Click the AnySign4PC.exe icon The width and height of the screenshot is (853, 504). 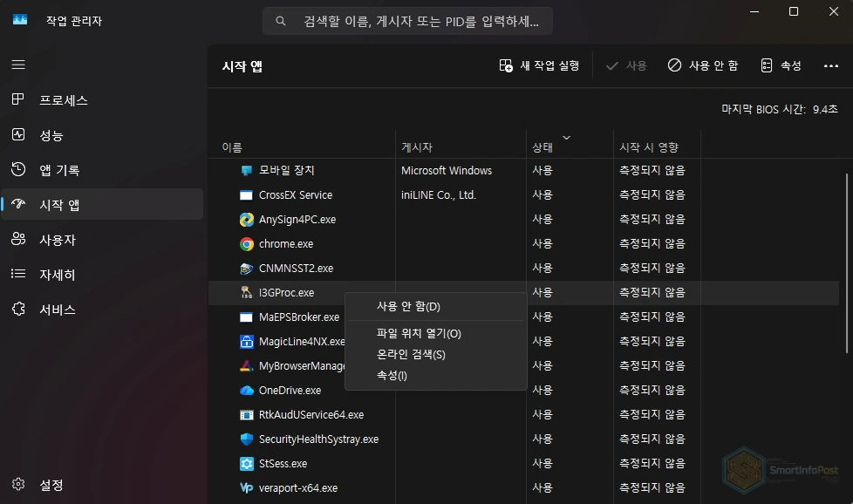[x=247, y=220]
